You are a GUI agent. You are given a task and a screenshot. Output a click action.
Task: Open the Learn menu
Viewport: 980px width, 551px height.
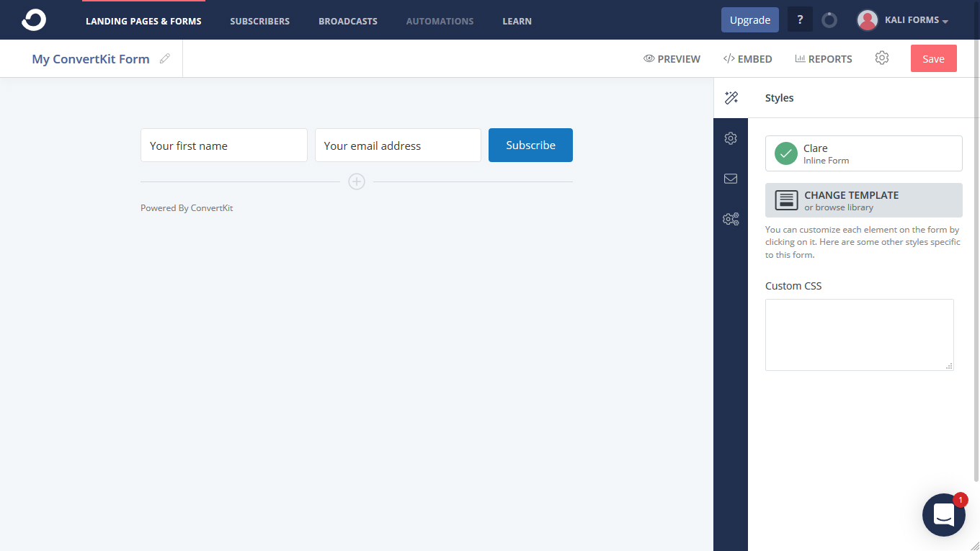517,21
